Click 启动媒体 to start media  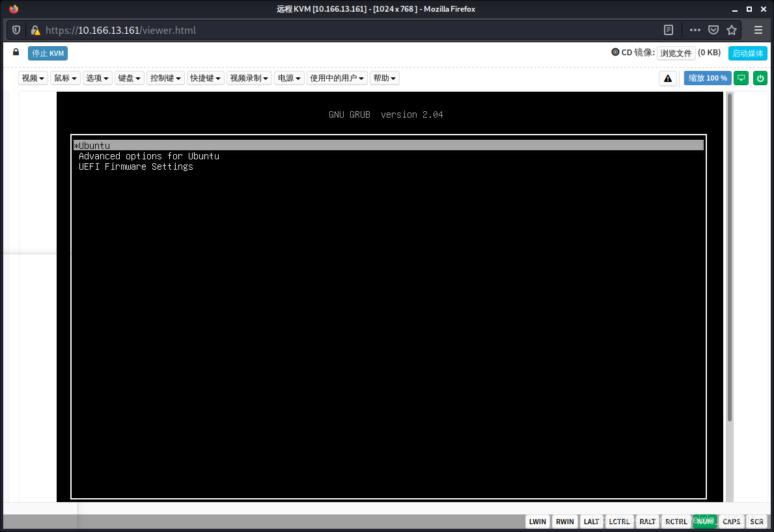click(748, 53)
